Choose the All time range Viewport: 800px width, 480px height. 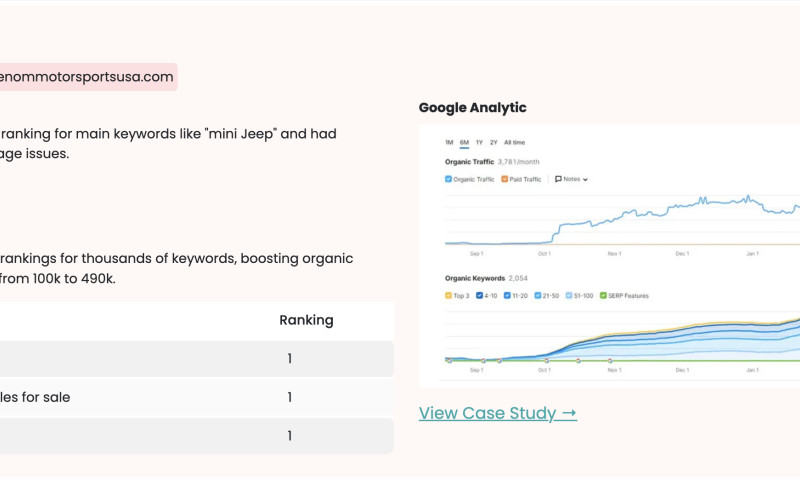[514, 143]
